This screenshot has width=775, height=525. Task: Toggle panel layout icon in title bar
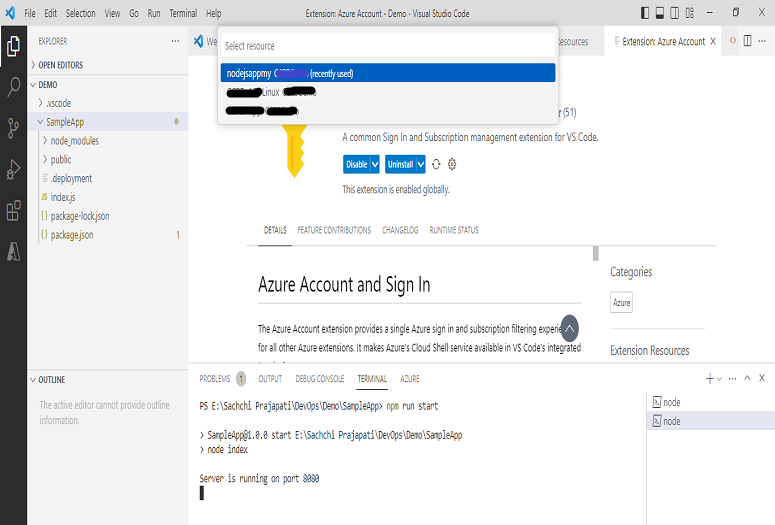point(659,13)
